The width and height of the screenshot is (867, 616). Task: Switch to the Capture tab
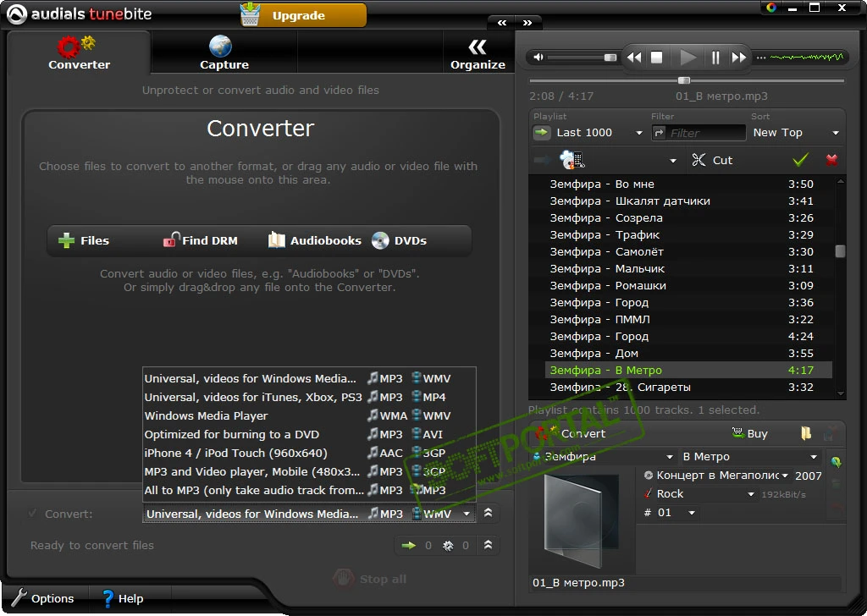tap(224, 52)
